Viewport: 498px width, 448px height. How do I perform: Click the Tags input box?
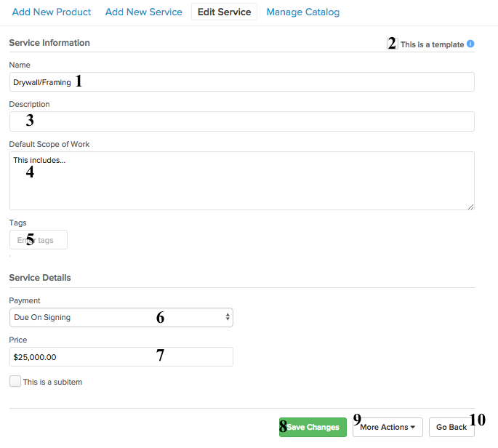39,240
